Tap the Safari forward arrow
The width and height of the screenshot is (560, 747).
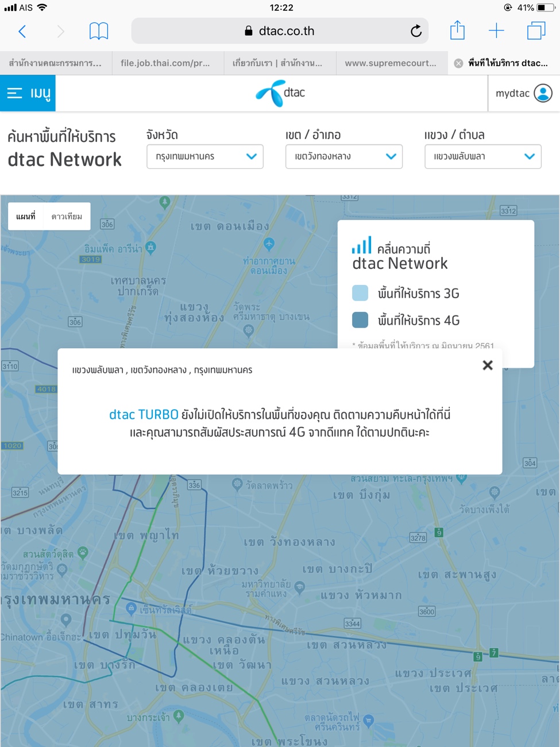pyautogui.click(x=60, y=31)
